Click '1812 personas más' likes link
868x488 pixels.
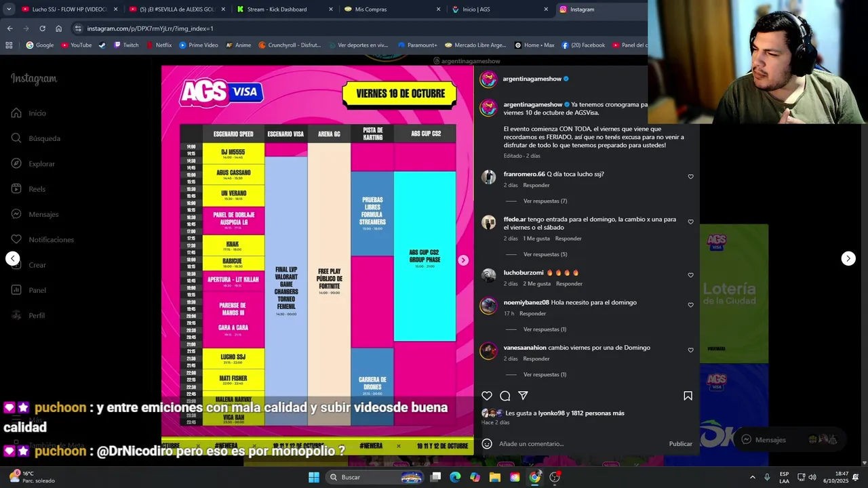(x=597, y=413)
